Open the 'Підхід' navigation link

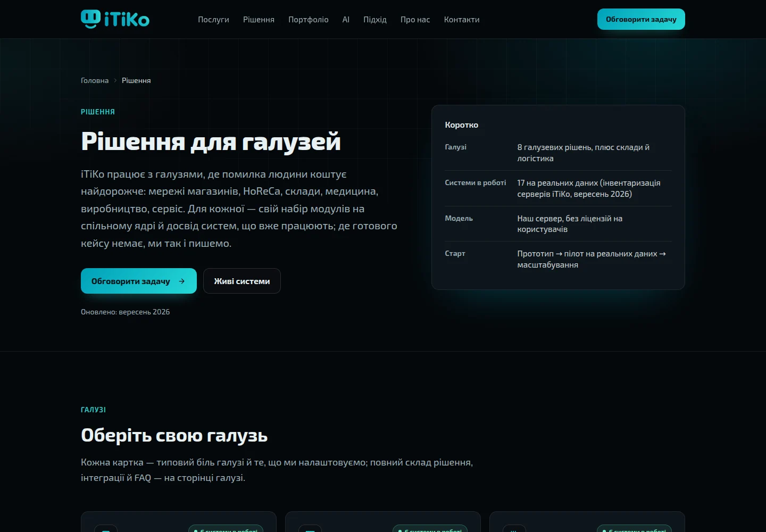pos(375,19)
